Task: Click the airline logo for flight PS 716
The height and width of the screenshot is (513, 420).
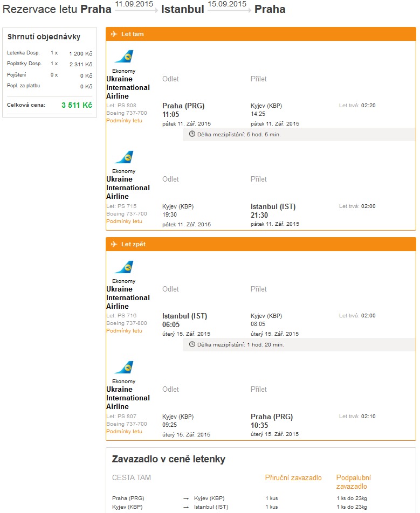Action: pyautogui.click(x=124, y=267)
